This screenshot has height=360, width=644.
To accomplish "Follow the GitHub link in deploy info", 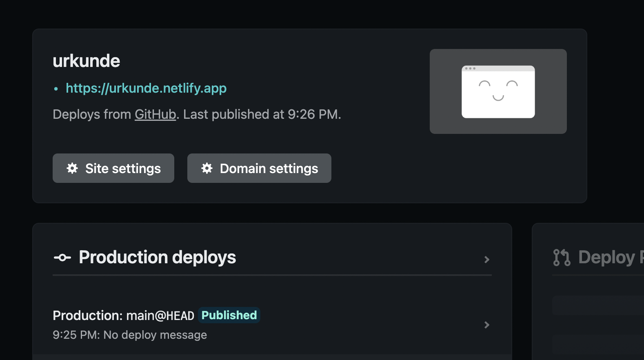I will [x=155, y=114].
